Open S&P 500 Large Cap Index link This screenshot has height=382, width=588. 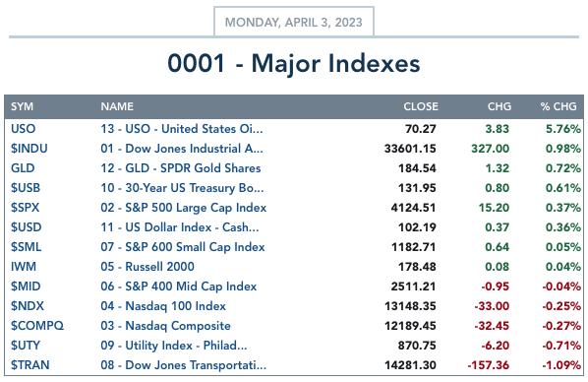(x=183, y=208)
